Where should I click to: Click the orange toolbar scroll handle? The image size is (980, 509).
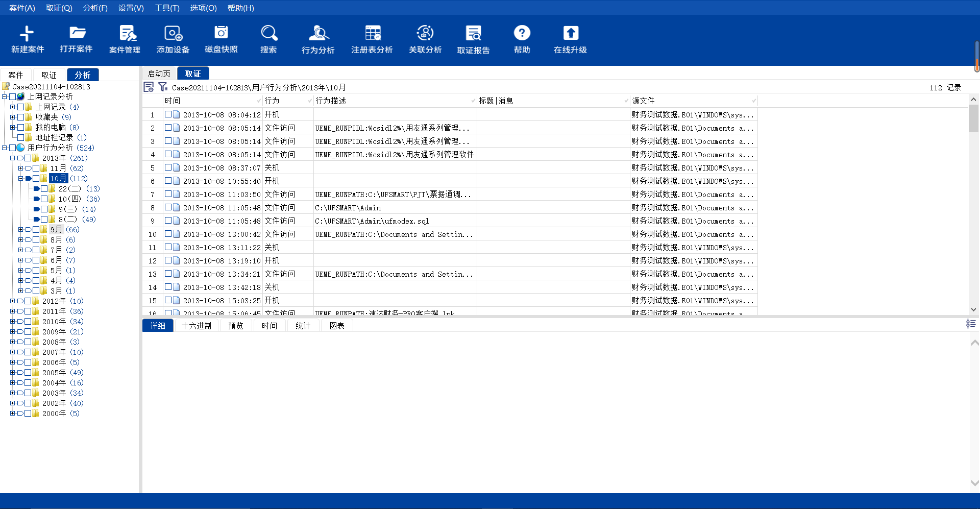(977, 56)
